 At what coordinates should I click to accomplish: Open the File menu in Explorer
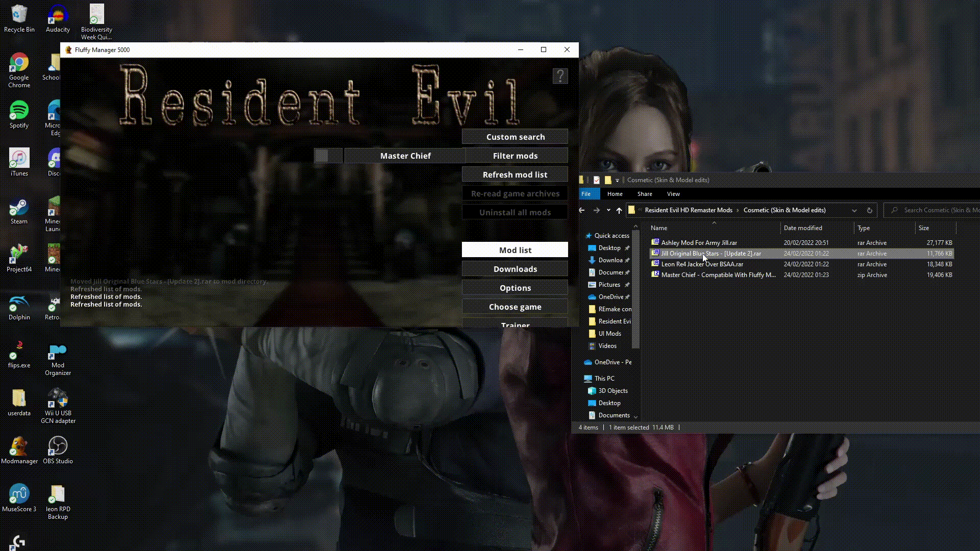click(586, 194)
